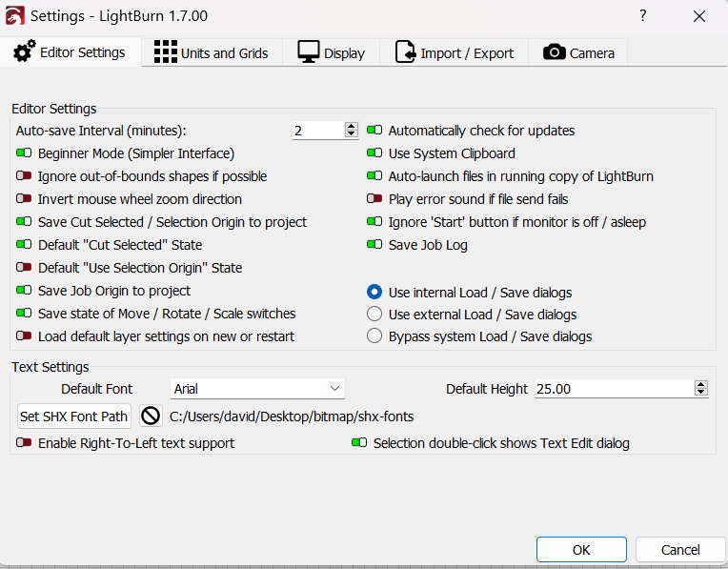This screenshot has height=569, width=728.
Task: Open the Import / Export tab
Action: tap(455, 52)
